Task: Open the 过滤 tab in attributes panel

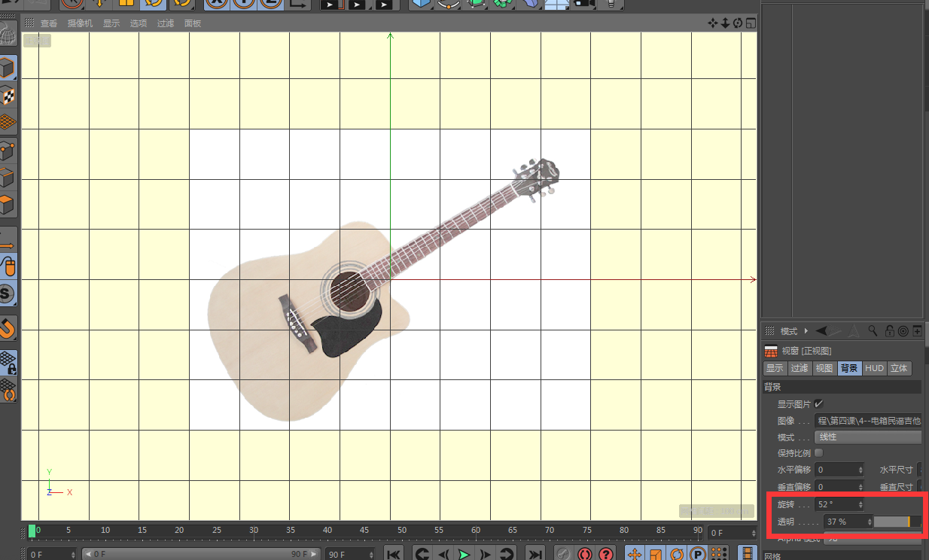Action: point(799,368)
